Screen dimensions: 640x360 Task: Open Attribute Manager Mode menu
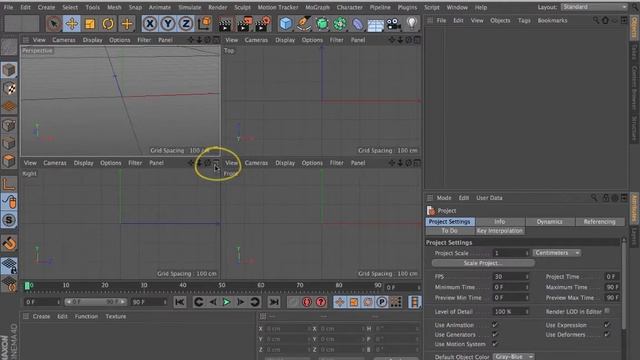444,198
